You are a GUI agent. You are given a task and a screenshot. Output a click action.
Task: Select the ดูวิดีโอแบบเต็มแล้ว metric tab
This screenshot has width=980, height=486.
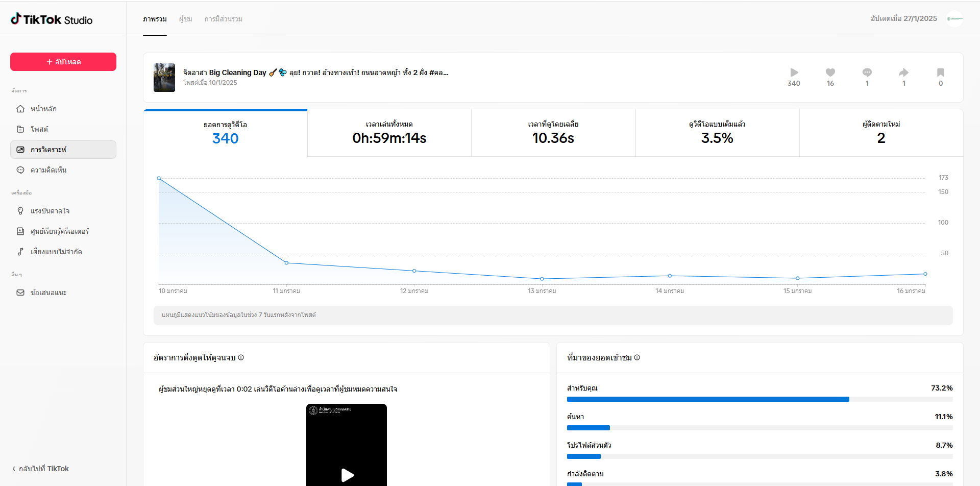(717, 133)
